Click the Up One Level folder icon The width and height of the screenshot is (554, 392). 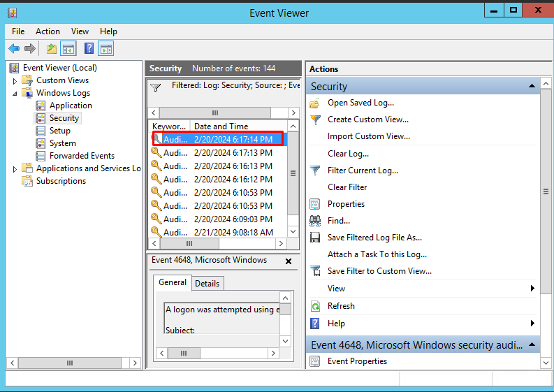coord(51,48)
